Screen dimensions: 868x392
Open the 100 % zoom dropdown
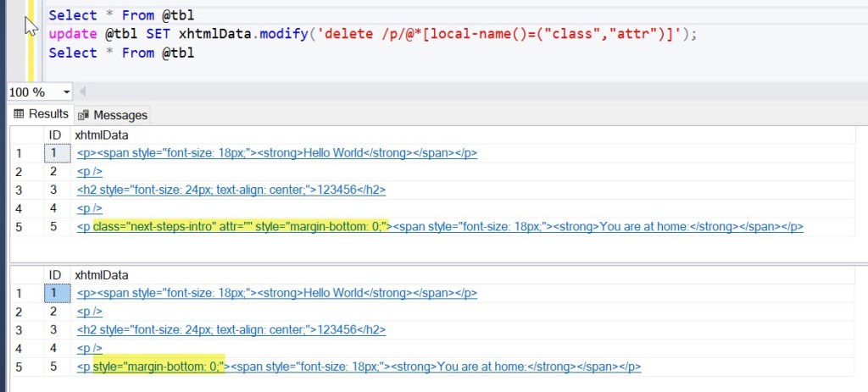(66, 92)
